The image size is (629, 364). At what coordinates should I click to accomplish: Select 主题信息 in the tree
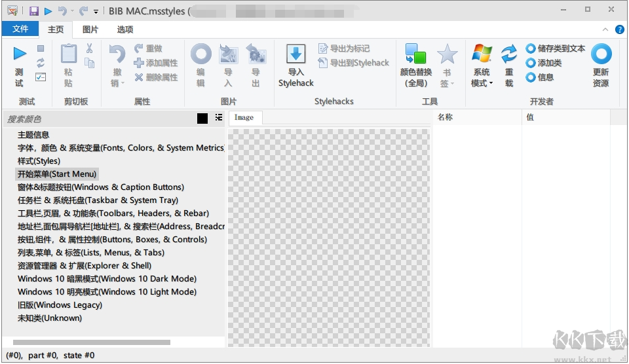click(33, 135)
